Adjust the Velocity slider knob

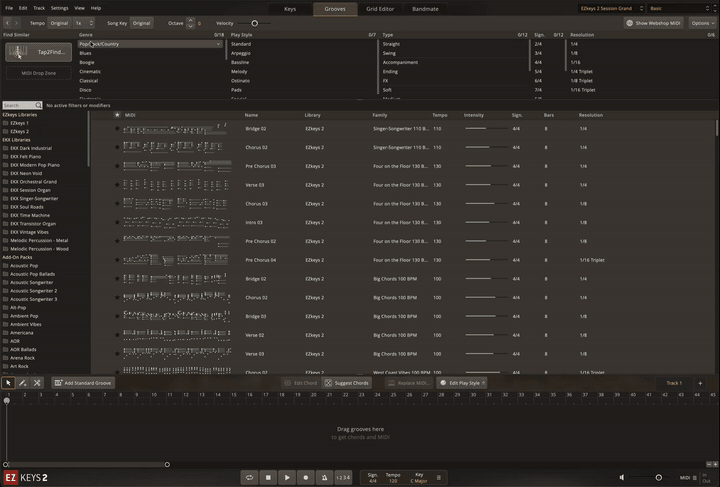pos(254,23)
